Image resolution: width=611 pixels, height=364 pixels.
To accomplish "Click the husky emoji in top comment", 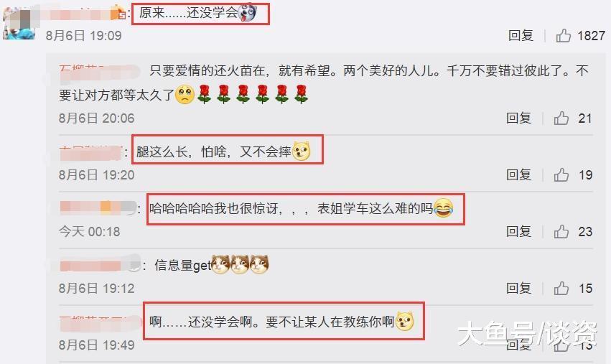I will tap(248, 13).
